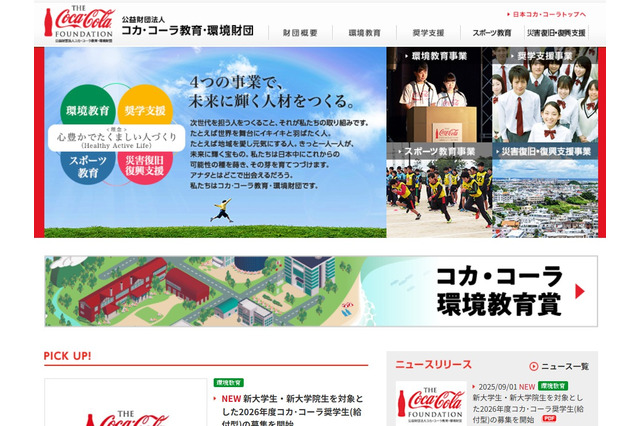Open the 災害復旧・復興支援事業 photo tile
640x426 pixels.
[545, 190]
